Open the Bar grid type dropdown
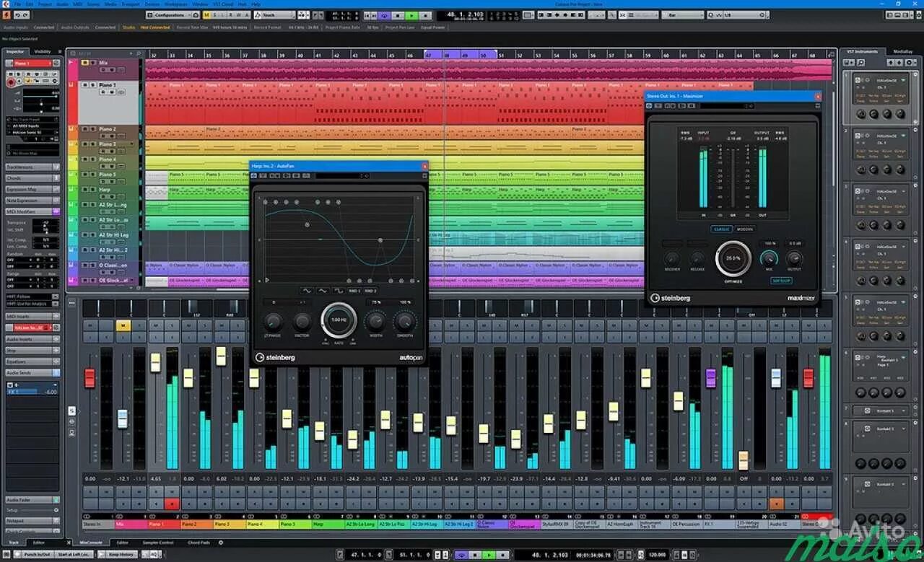 point(683,14)
